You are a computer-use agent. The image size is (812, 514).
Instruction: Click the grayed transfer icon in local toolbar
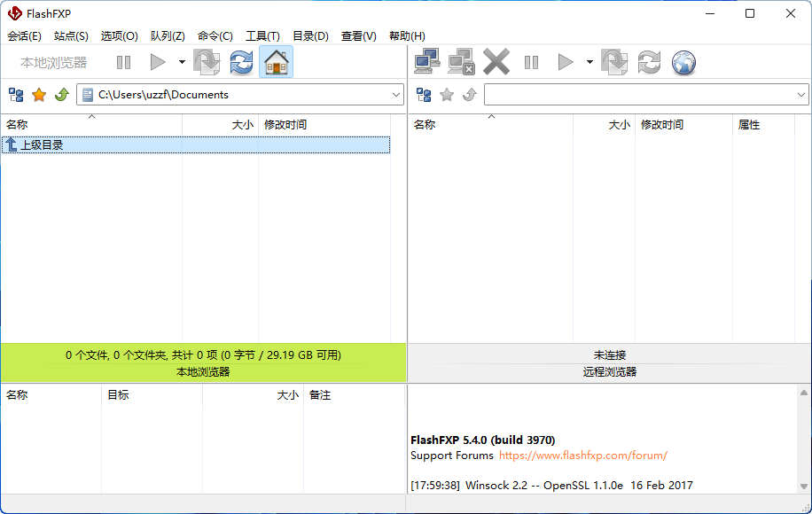click(207, 63)
